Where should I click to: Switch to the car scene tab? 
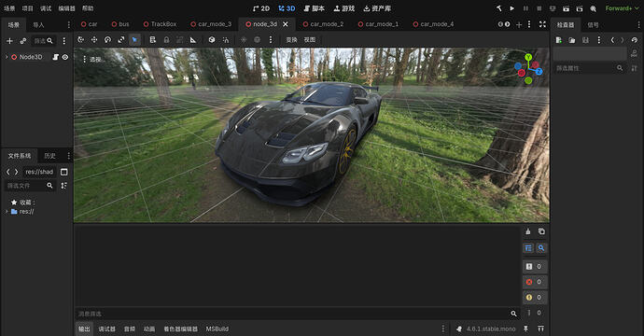point(89,24)
